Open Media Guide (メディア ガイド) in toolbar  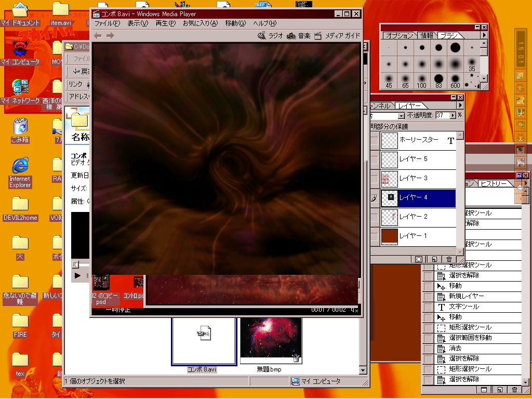coord(337,36)
